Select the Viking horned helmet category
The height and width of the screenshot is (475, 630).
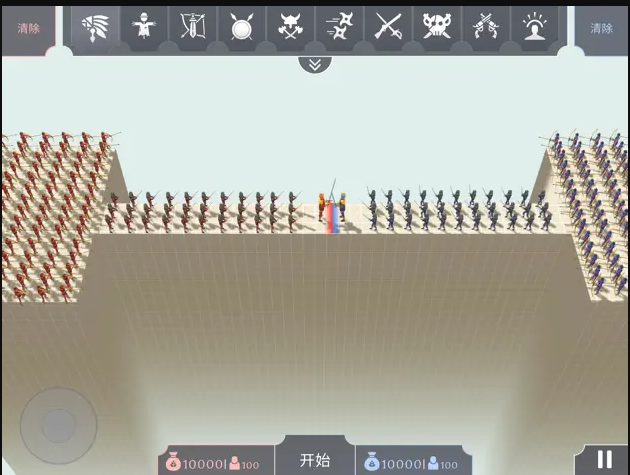pos(290,27)
